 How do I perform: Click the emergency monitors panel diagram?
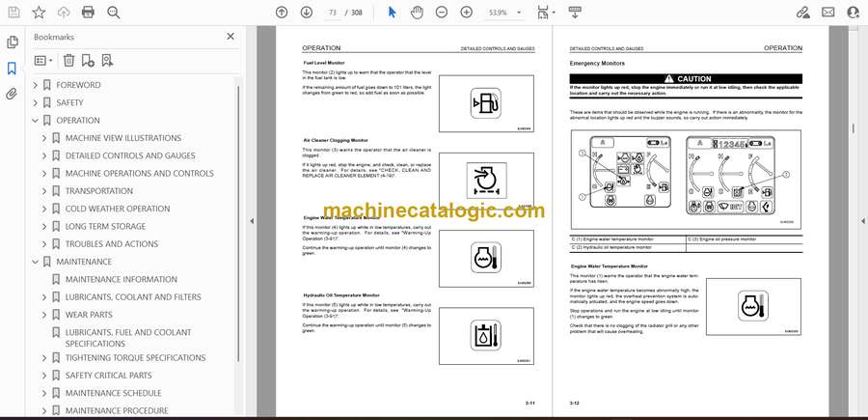click(x=686, y=180)
